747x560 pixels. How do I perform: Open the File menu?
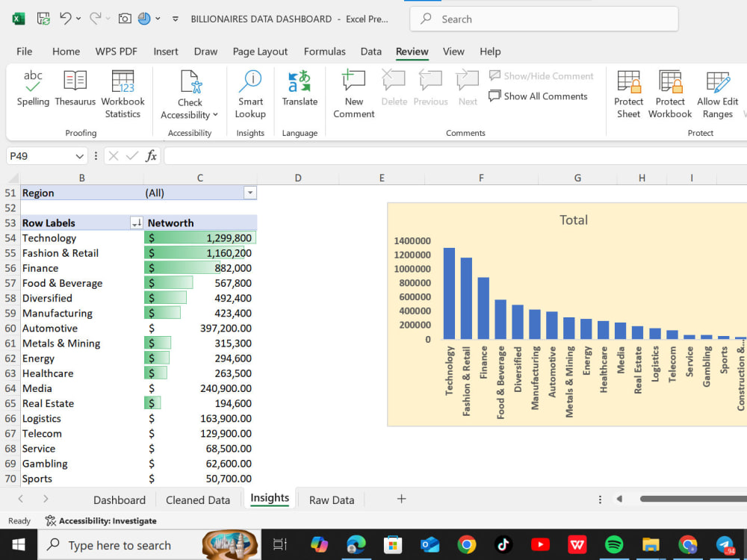(25, 52)
